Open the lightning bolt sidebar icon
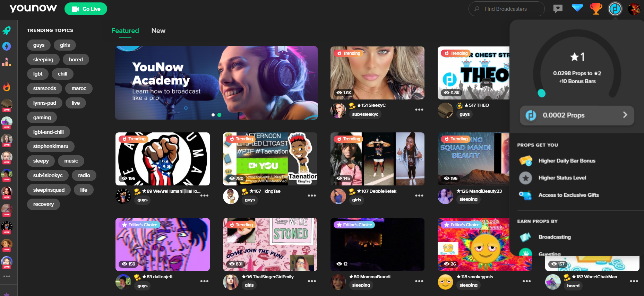The width and height of the screenshot is (644, 296). [x=7, y=46]
